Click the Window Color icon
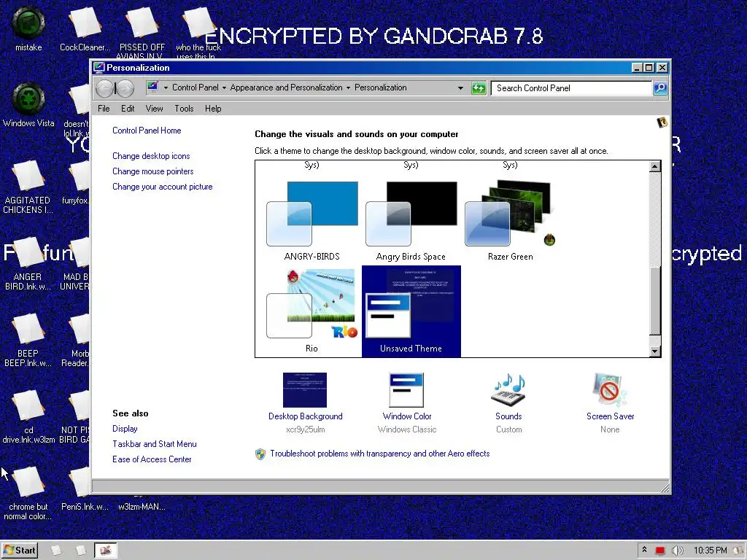The width and height of the screenshot is (747, 560). tap(406, 389)
